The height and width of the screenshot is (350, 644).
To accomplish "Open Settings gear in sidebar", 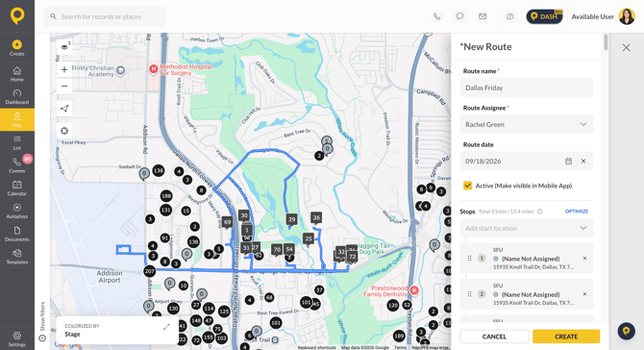I will tap(17, 338).
